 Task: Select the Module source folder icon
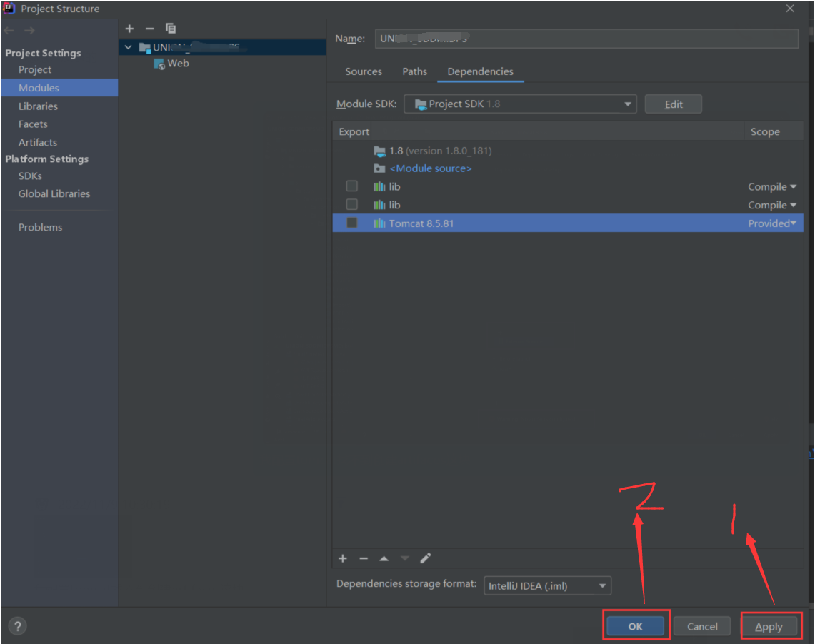coord(379,168)
